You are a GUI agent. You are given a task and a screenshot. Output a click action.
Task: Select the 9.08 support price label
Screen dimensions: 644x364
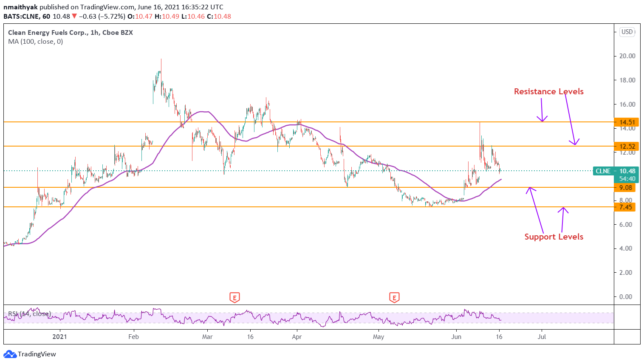coord(625,188)
